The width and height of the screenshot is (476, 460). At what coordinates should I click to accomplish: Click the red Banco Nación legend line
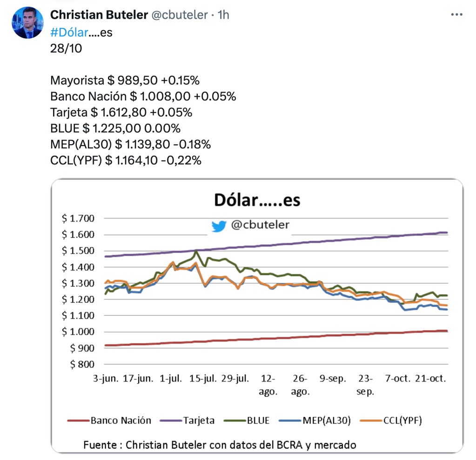pos(77,420)
